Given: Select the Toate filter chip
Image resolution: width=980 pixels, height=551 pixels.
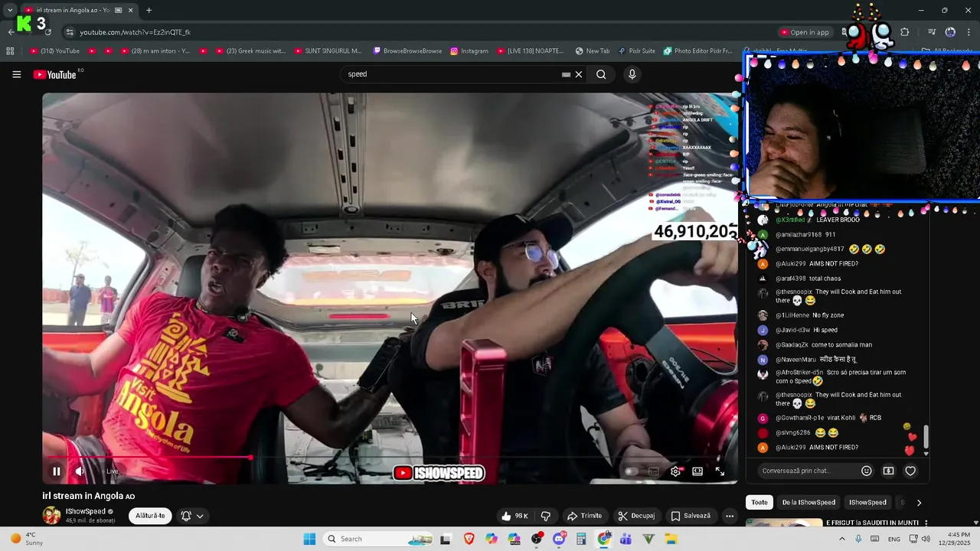Looking at the screenshot, I should [x=759, y=503].
